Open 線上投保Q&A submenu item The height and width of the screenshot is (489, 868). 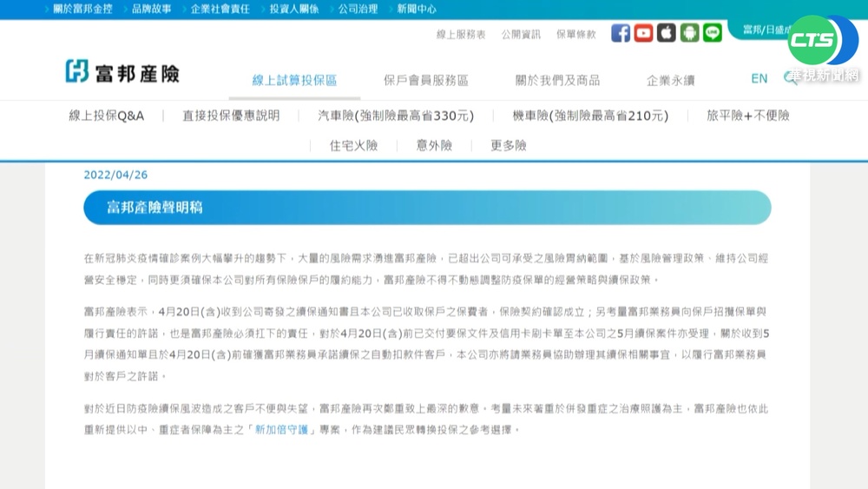point(106,116)
